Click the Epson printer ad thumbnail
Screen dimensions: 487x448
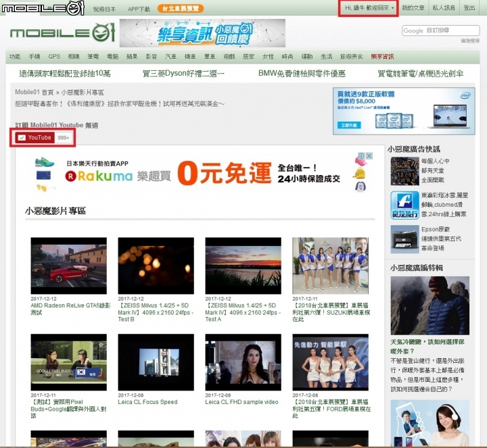pyautogui.click(x=404, y=239)
